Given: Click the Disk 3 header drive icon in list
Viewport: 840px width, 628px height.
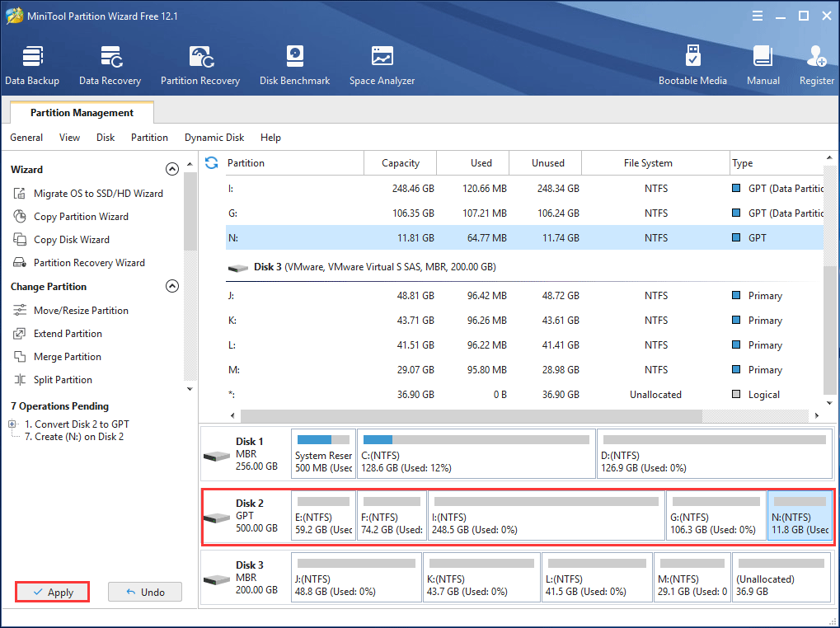Looking at the screenshot, I should coord(238,267).
